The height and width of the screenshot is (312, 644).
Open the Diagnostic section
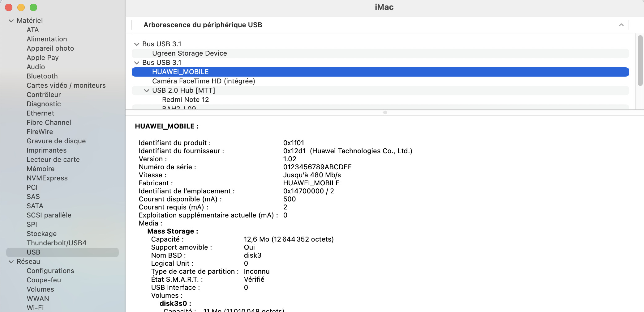point(44,104)
